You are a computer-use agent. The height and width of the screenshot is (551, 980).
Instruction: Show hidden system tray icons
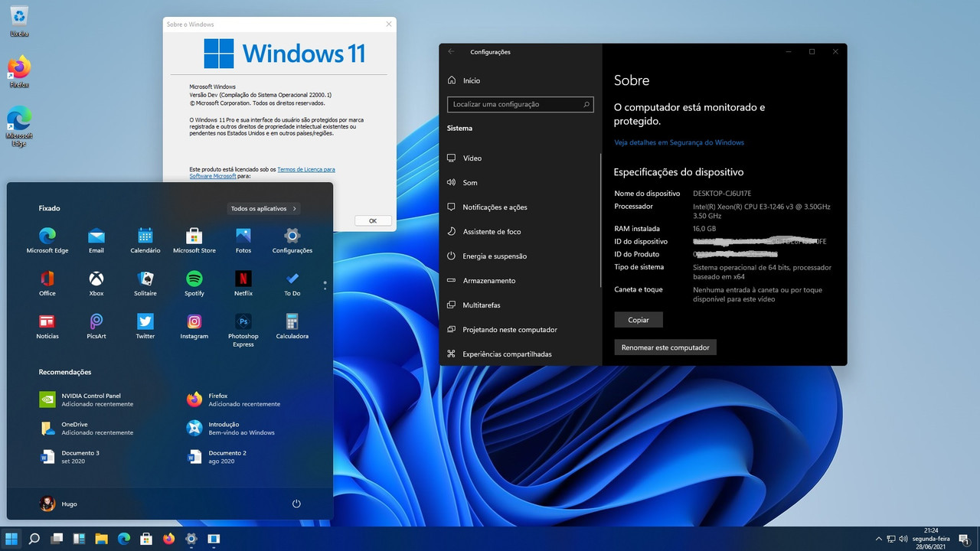878,540
